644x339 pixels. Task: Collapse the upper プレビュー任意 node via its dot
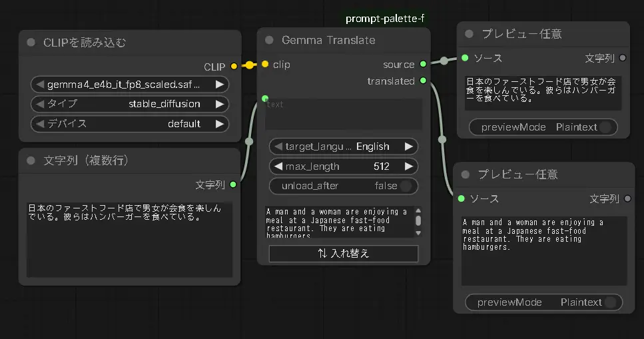point(469,34)
